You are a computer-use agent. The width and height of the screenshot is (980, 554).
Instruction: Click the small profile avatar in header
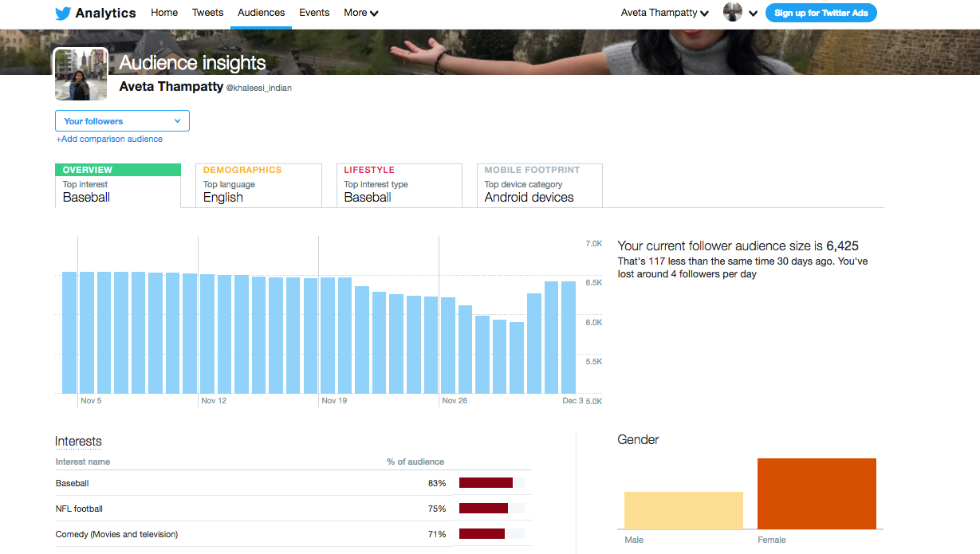pos(733,12)
